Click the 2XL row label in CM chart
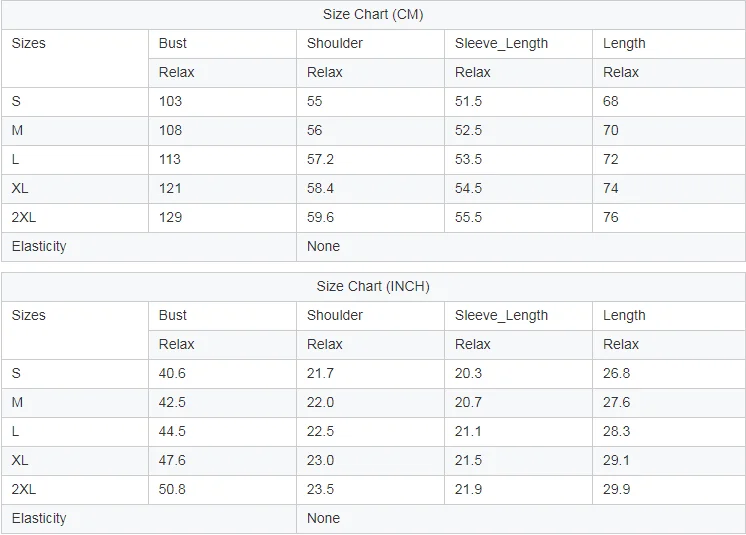Viewport: 746px width, 535px height. pyautogui.click(x=24, y=217)
